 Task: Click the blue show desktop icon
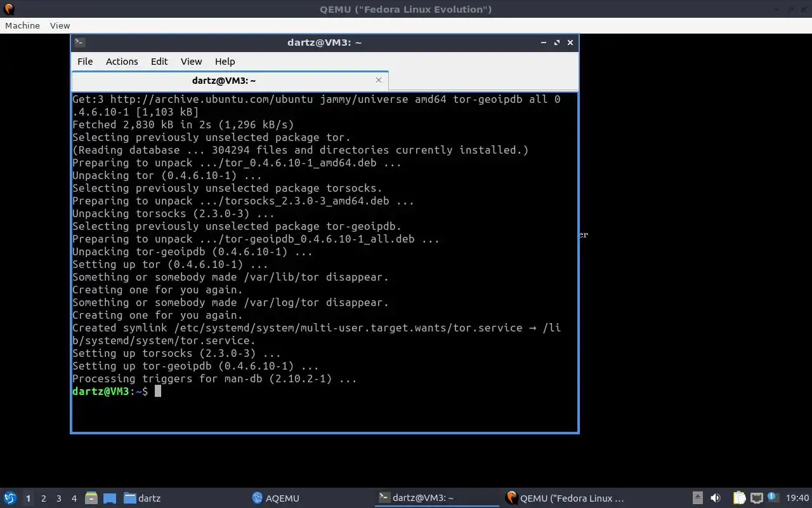(109, 498)
